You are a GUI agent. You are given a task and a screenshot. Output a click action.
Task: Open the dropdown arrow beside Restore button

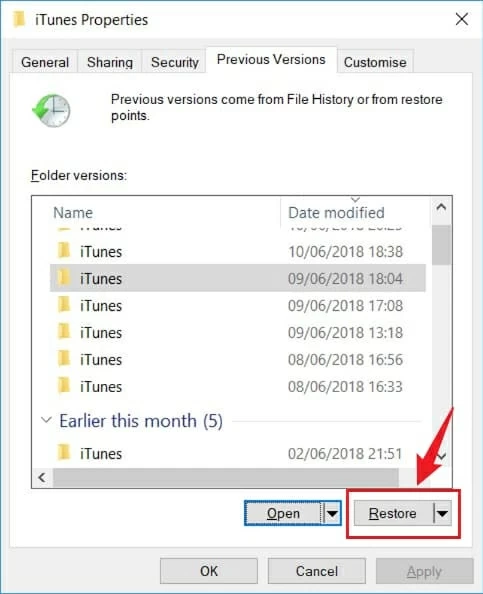coord(442,513)
